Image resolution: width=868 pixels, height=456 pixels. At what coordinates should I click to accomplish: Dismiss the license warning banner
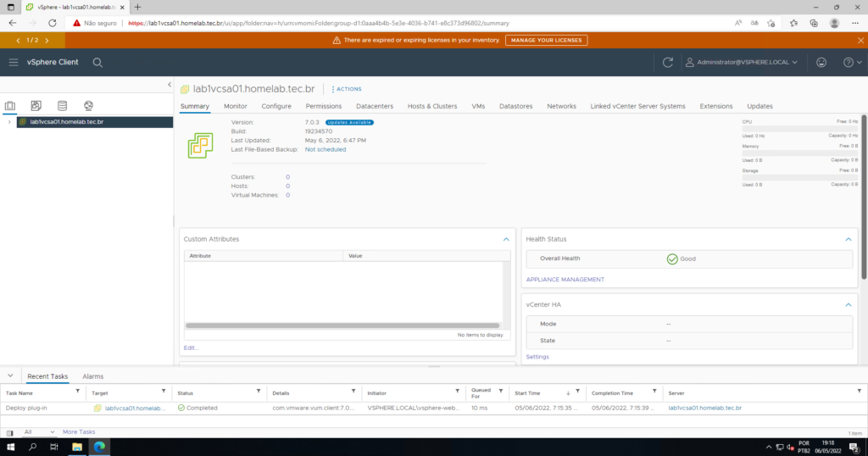coord(860,41)
